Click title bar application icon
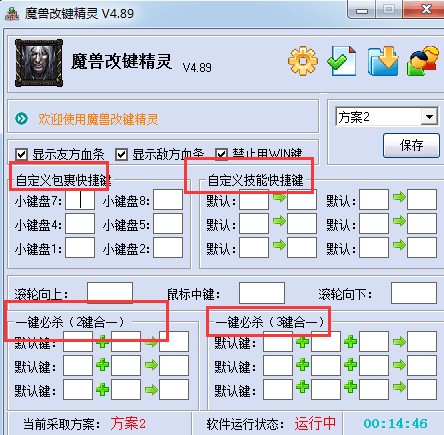This screenshot has height=435, width=444. pyautogui.click(x=12, y=13)
